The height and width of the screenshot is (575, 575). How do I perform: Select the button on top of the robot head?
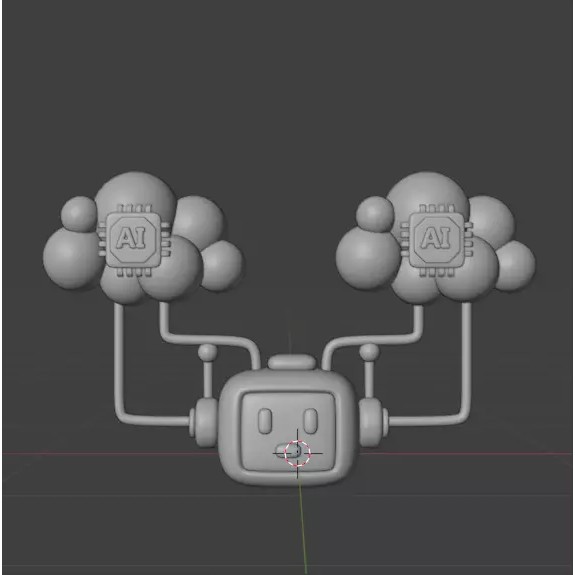[x=292, y=362]
